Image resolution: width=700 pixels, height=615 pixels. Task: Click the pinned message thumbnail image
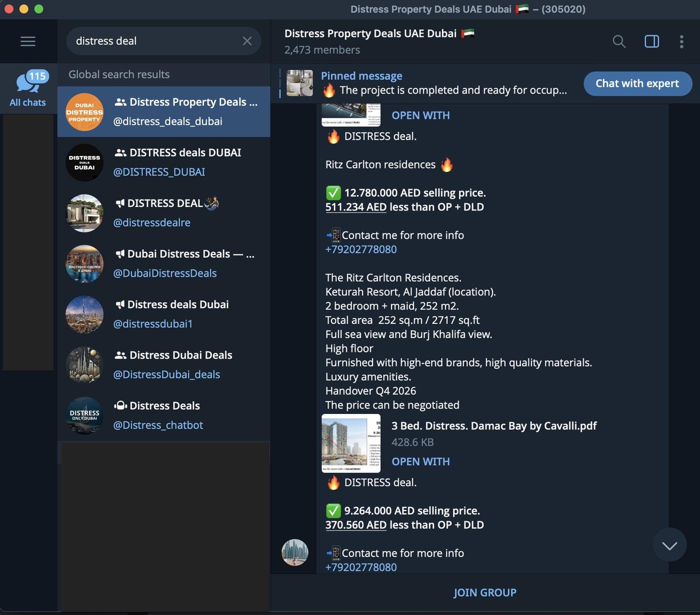tap(299, 83)
